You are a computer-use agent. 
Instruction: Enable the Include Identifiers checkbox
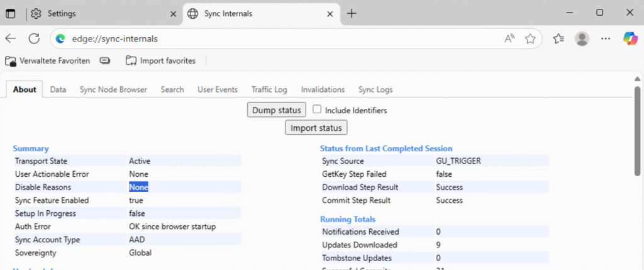click(x=318, y=110)
